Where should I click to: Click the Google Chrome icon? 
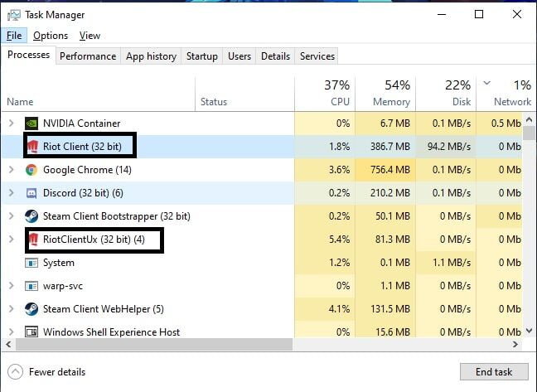coord(31,170)
